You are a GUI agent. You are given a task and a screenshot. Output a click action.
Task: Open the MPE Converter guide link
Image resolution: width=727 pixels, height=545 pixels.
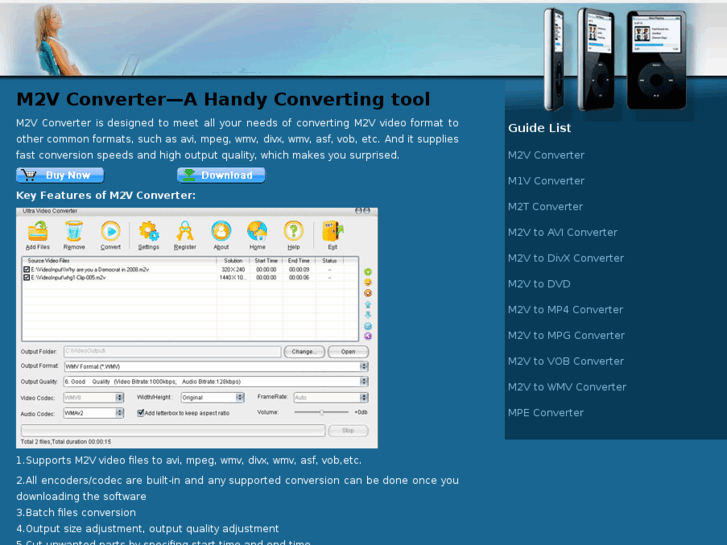(546, 412)
